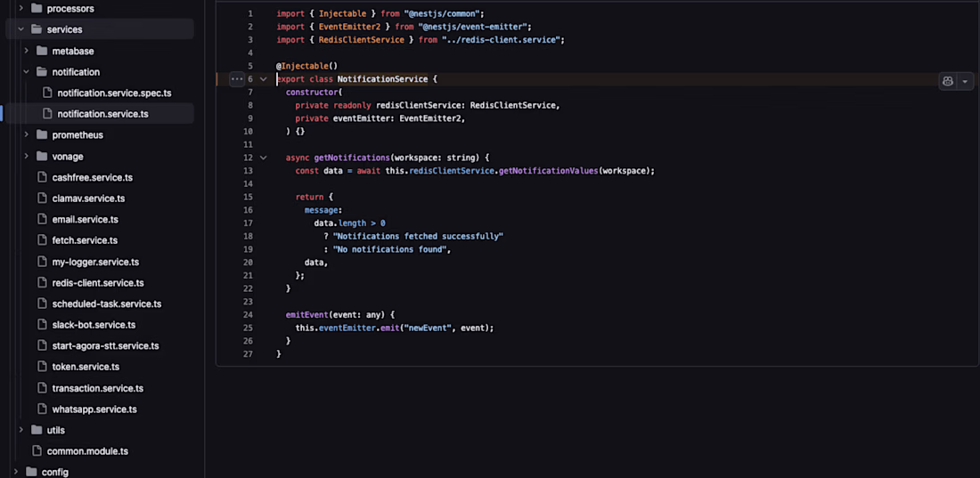Click file icon of whatsapp.service.ts

click(42, 409)
